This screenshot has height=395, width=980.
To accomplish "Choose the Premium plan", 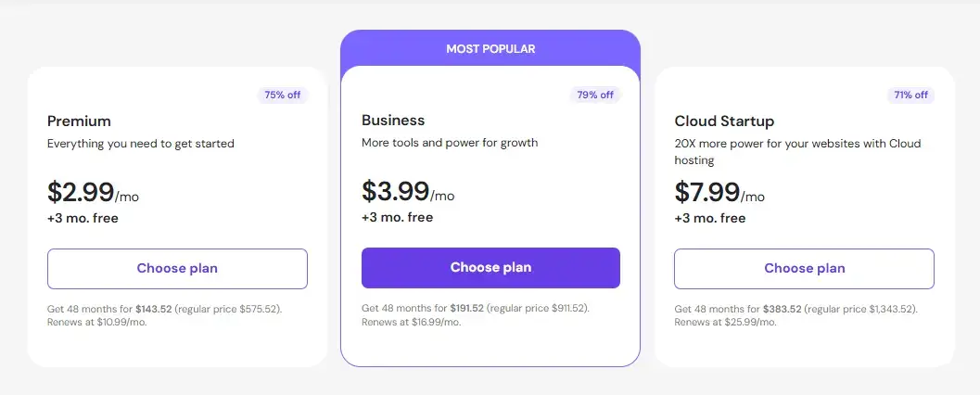I will click(x=177, y=269).
